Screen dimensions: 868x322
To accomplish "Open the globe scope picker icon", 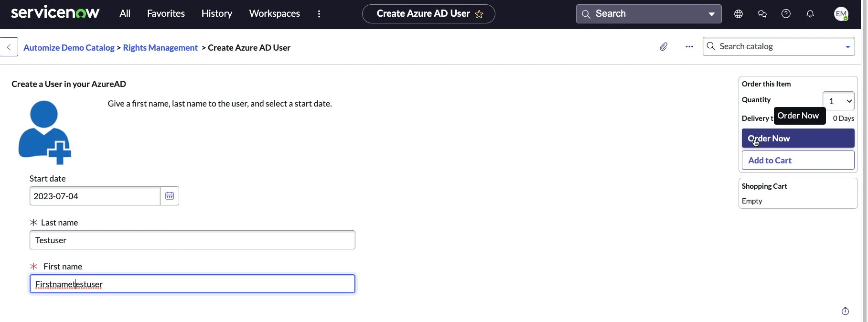I will click(739, 14).
